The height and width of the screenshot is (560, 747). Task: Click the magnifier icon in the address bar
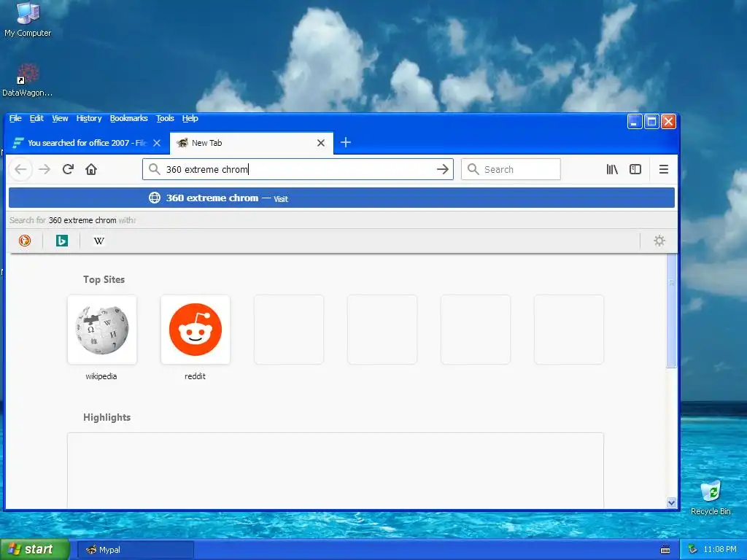point(155,169)
